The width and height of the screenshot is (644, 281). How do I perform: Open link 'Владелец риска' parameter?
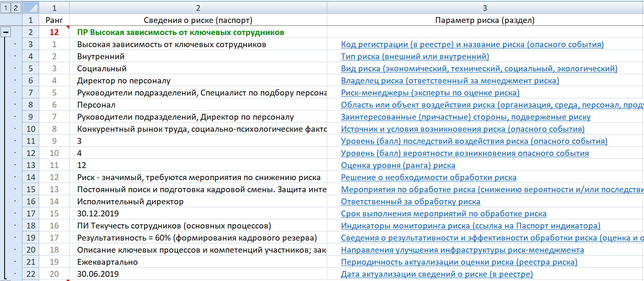450,81
